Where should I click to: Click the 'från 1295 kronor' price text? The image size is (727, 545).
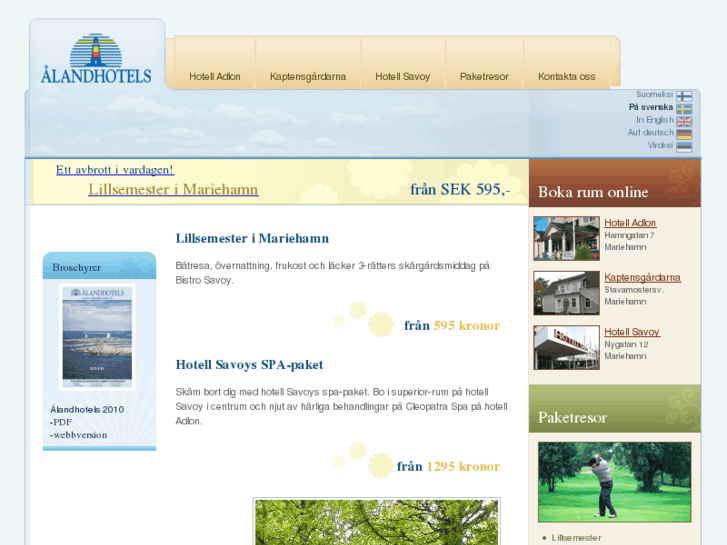(448, 466)
